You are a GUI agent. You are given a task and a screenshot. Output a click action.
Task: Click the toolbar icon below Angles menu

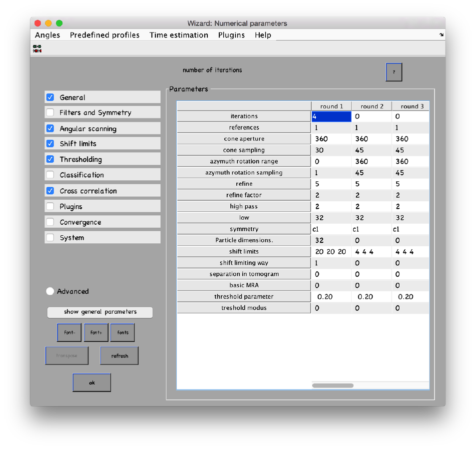[37, 48]
